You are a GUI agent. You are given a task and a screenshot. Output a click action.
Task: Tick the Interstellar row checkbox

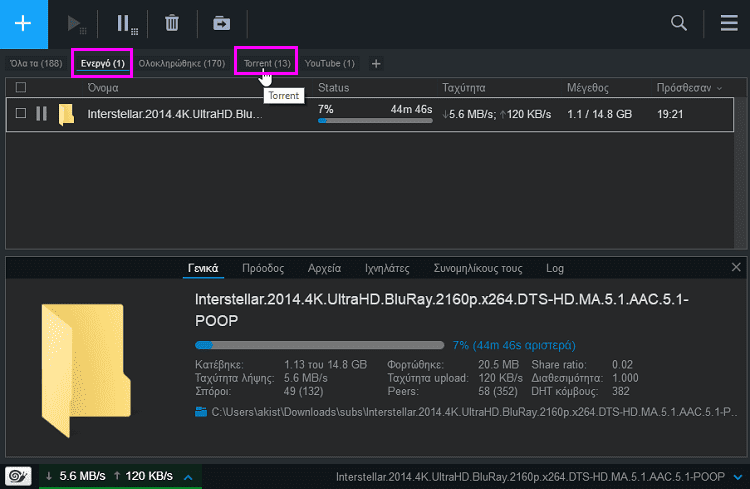21,113
